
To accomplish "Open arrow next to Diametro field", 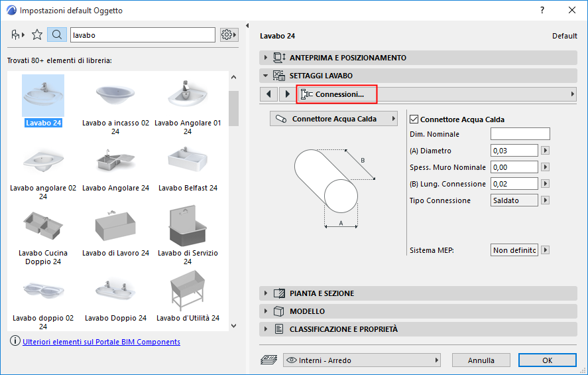I will [546, 151].
